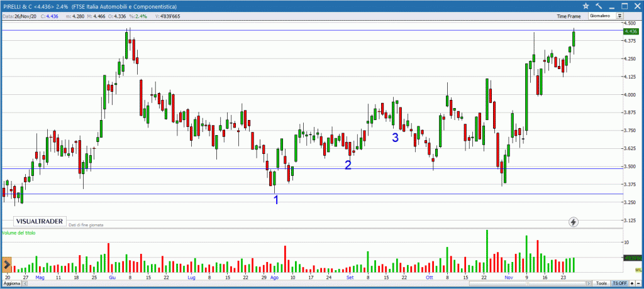Click the favorites star icon
644x289 pixels.
[586, 6]
